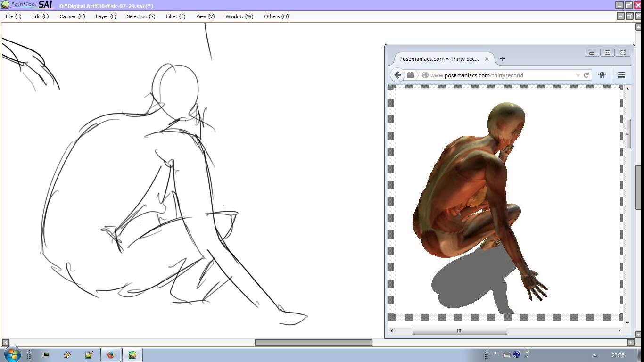Open the Selection menu dropdown
Screen dimensions: 644x362
click(x=140, y=16)
